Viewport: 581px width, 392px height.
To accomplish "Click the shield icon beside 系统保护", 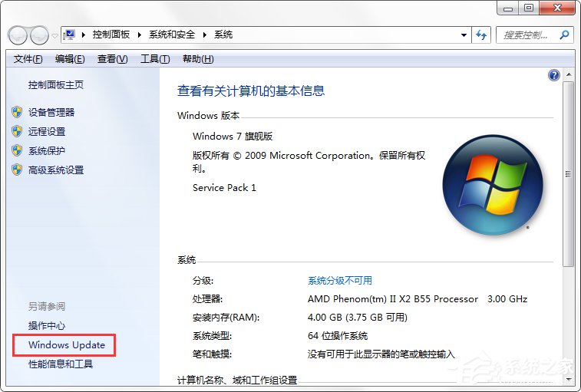I will [17, 151].
